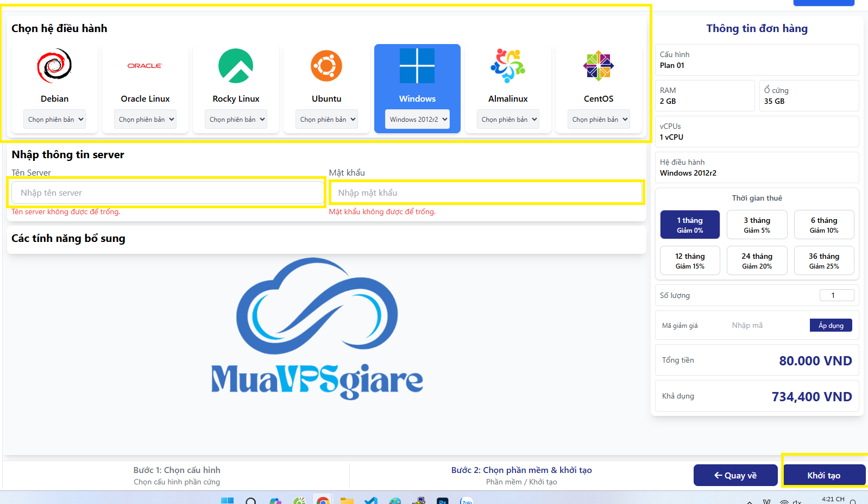Switch to Bước 2: Chọn phần mềm step
Image resolution: width=868 pixels, height=504 pixels.
click(521, 475)
